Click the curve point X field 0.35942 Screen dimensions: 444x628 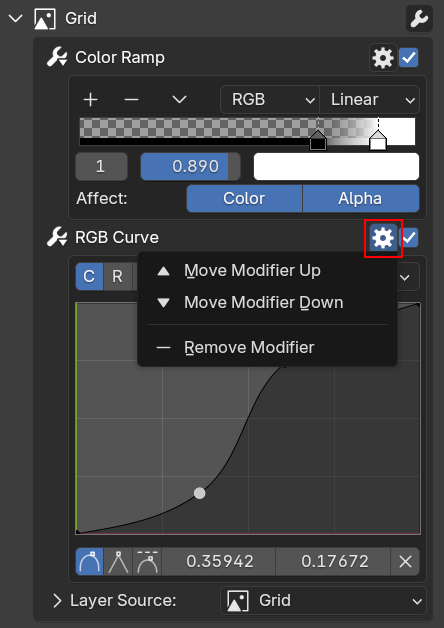(x=219, y=562)
